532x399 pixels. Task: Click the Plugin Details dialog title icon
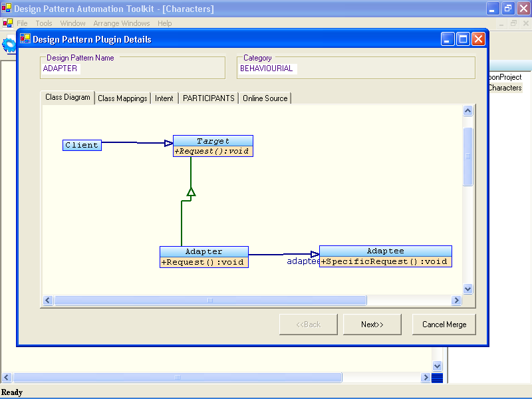coord(25,39)
